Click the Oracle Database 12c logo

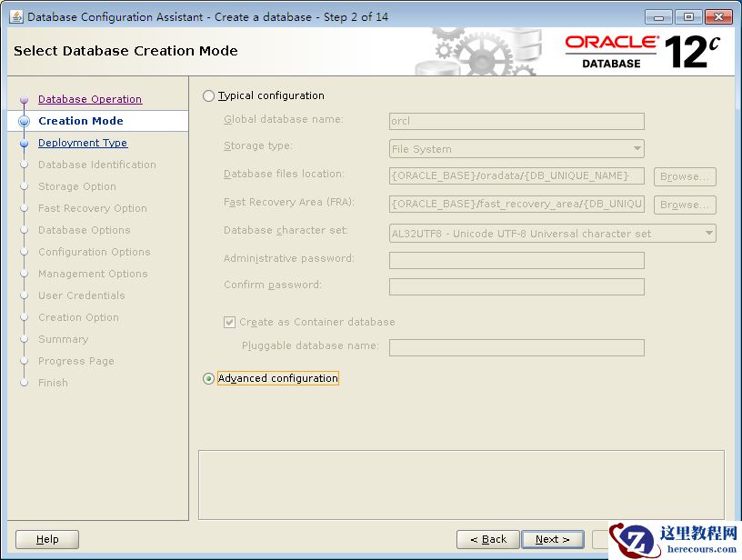point(642,51)
